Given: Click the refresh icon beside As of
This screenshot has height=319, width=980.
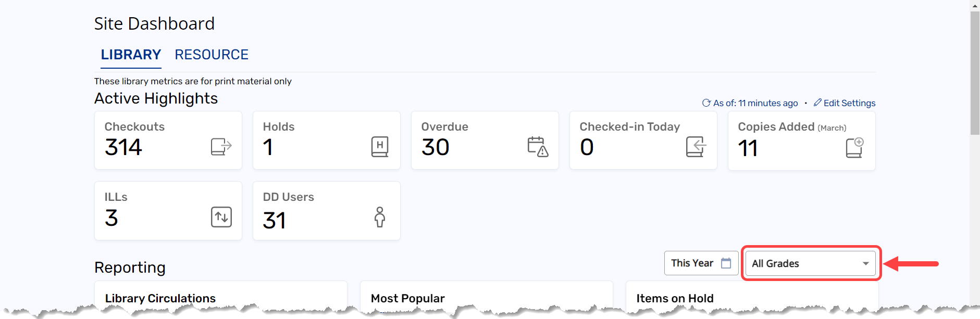Looking at the screenshot, I should 706,103.
